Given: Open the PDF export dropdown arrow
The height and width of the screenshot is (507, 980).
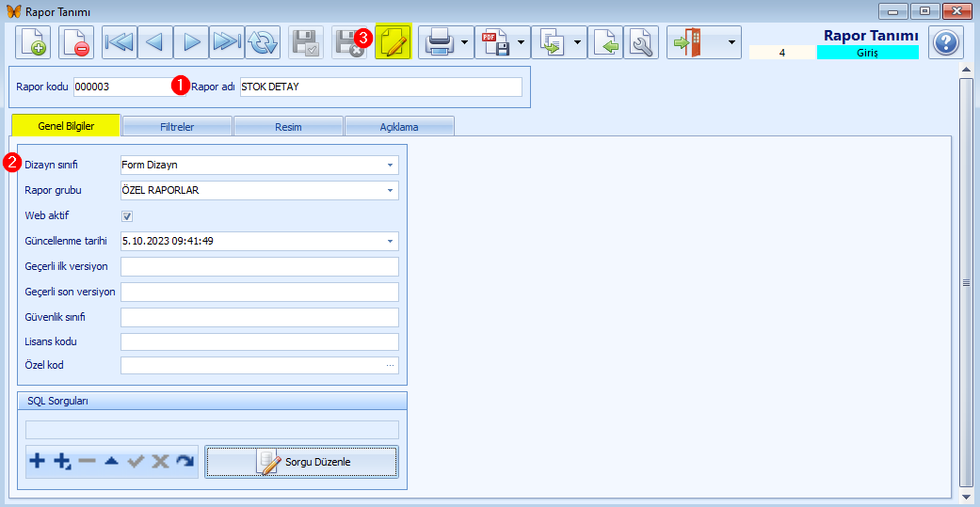Looking at the screenshot, I should point(522,42).
